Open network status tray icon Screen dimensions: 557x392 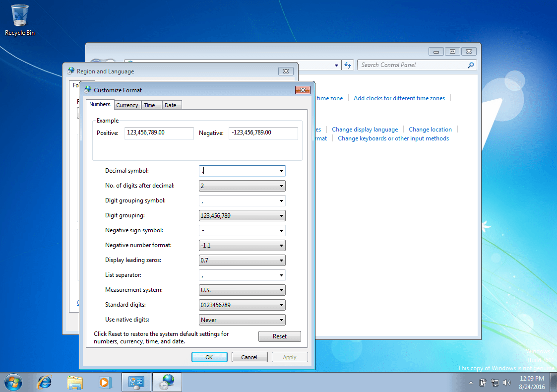495,383
